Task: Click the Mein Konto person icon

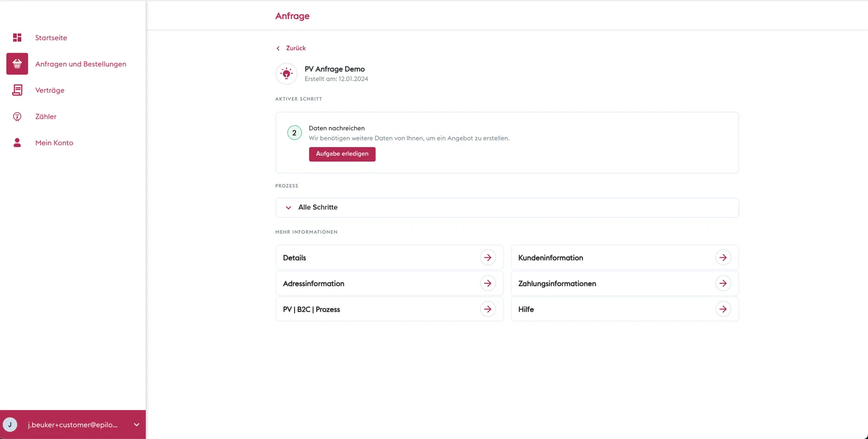Action: click(x=17, y=143)
